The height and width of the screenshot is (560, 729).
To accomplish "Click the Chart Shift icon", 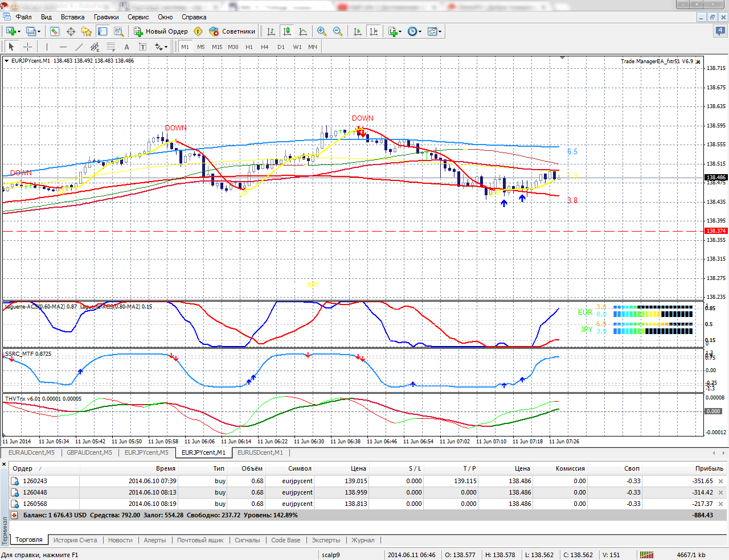I will coord(374,31).
